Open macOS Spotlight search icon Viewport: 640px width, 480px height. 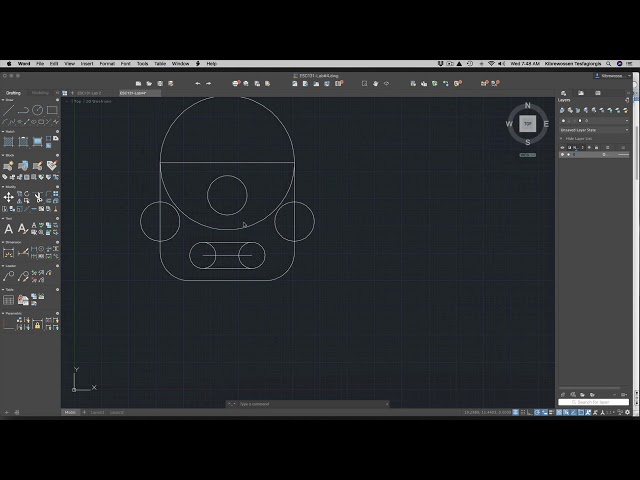[609, 64]
